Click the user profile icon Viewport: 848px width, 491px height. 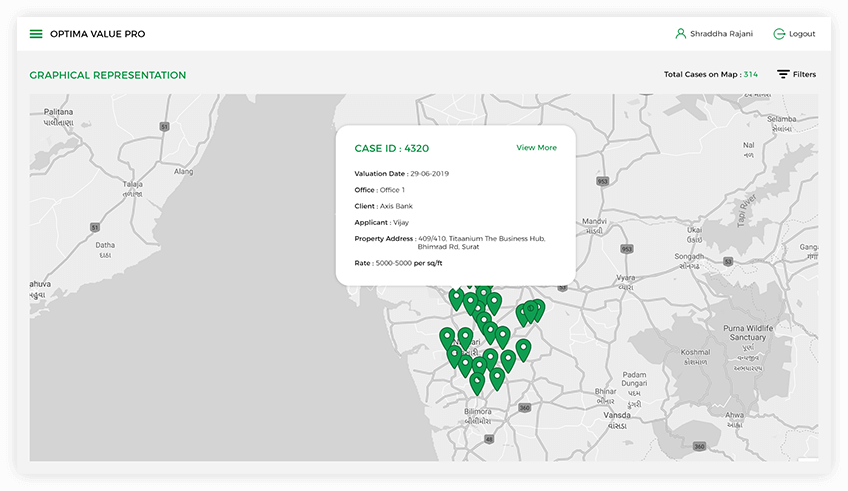(681, 34)
